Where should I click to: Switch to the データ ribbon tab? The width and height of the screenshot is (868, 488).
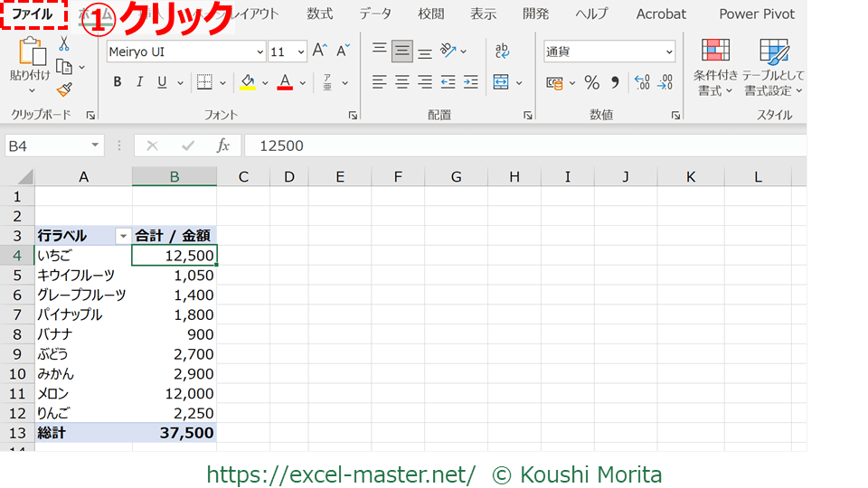click(375, 14)
